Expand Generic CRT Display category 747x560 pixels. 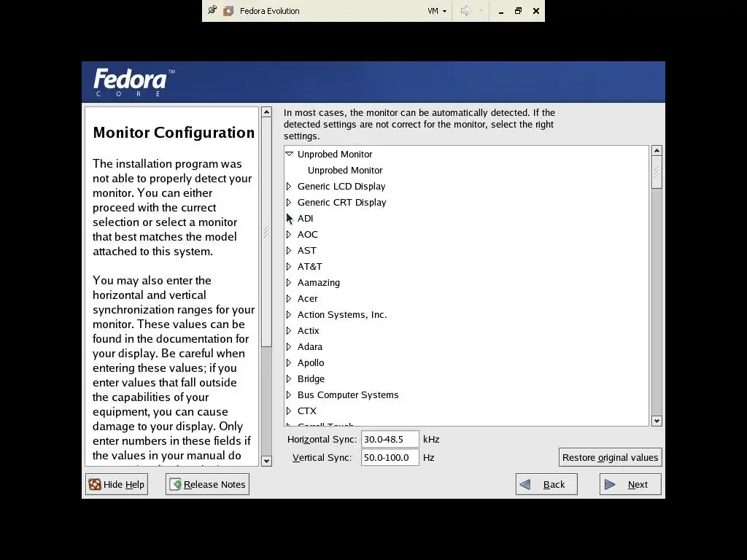289,203
